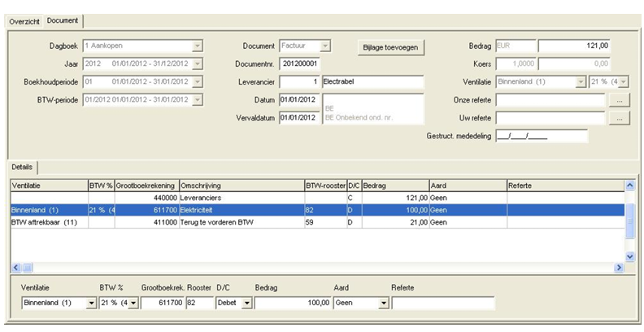The image size is (644, 332).
Task: Click the Aard column header
Action: 468,186
